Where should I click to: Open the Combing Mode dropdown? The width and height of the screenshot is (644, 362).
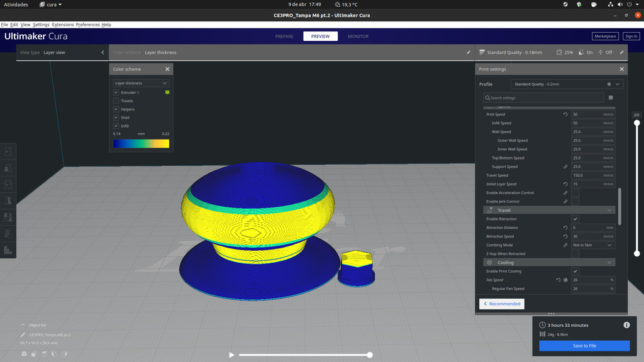[x=592, y=245]
